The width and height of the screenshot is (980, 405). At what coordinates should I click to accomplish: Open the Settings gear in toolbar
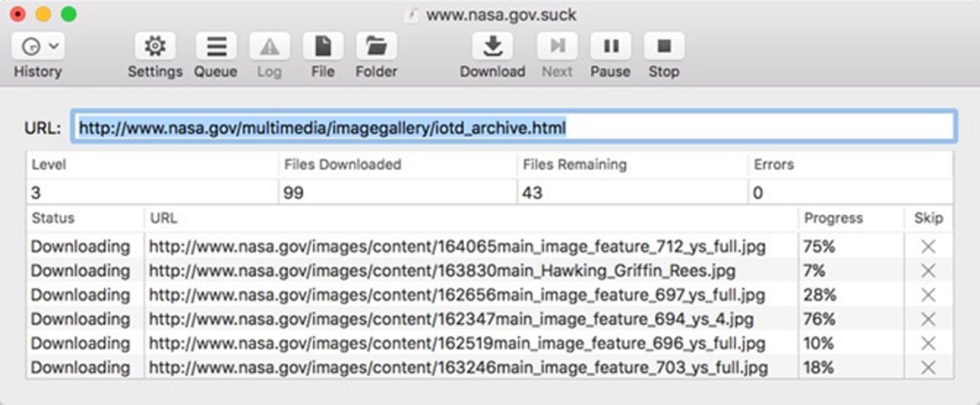point(155,47)
